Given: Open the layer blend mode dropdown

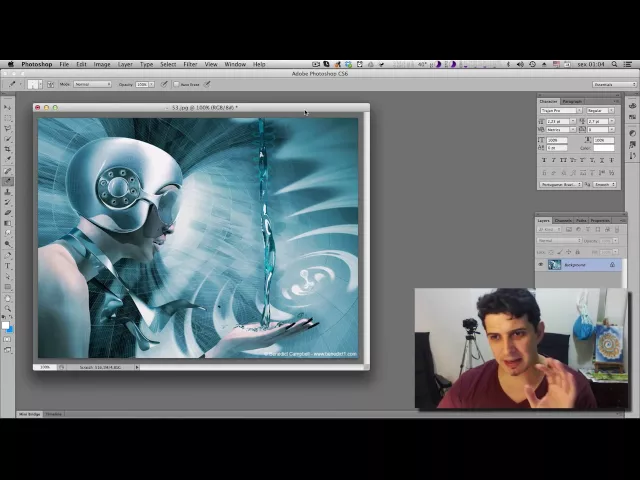Looking at the screenshot, I should (x=559, y=240).
